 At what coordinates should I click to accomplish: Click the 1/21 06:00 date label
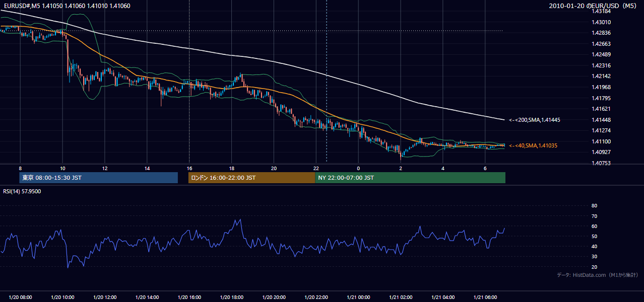click(485, 297)
